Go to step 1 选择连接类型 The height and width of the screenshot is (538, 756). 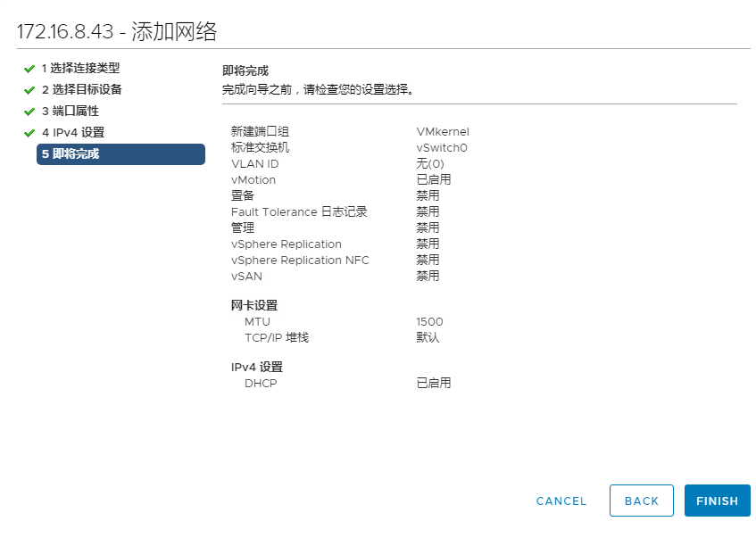click(x=80, y=69)
